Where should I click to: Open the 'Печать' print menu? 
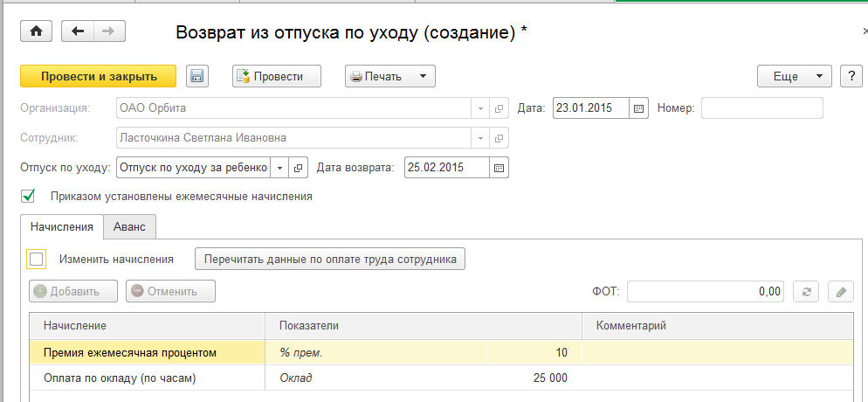[390, 76]
